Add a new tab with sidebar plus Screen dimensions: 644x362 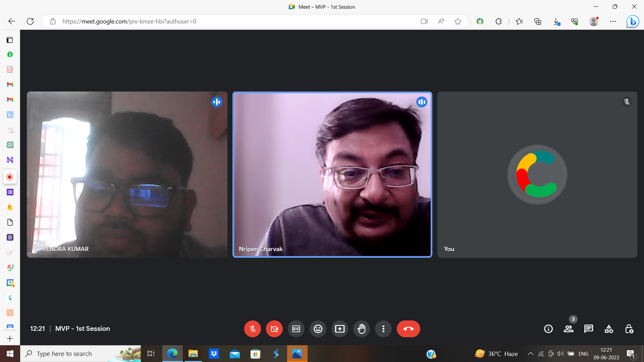tap(10, 339)
